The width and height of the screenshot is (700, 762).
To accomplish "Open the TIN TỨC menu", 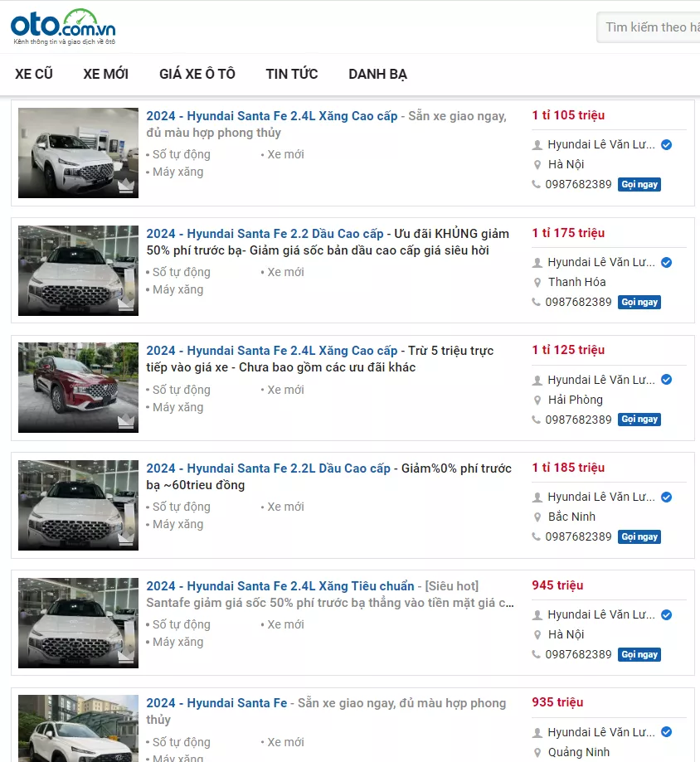I will pyautogui.click(x=292, y=74).
